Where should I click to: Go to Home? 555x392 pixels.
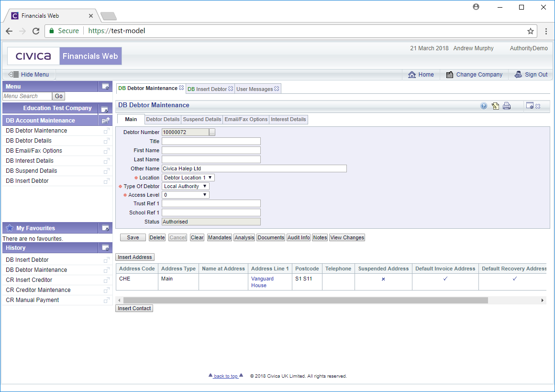[421, 75]
